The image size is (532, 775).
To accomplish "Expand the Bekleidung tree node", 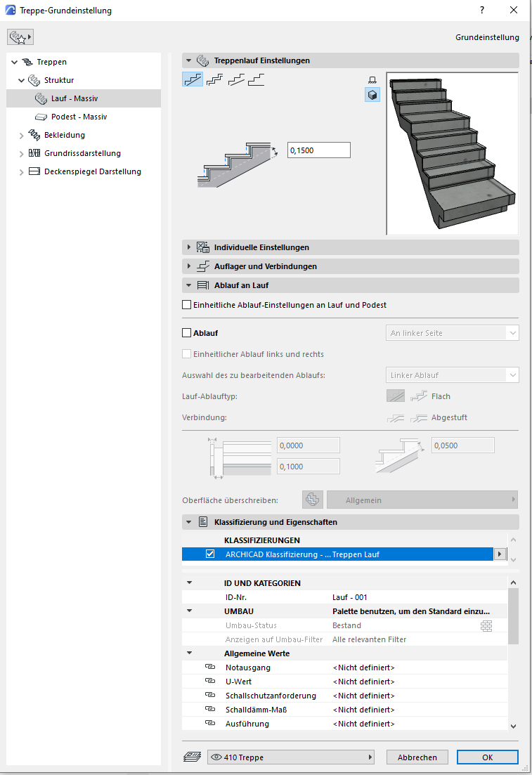I will 22,135.
